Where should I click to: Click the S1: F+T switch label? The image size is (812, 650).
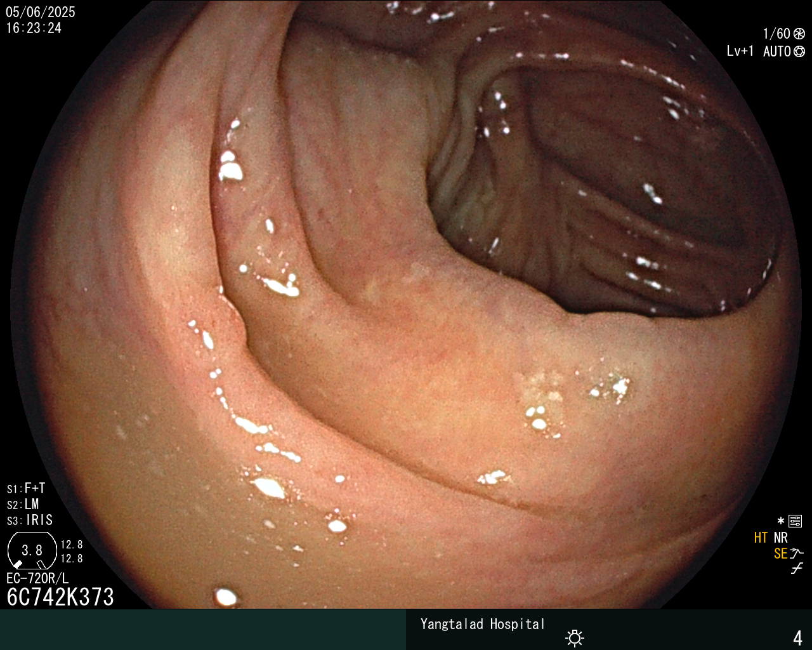[x=26, y=488]
